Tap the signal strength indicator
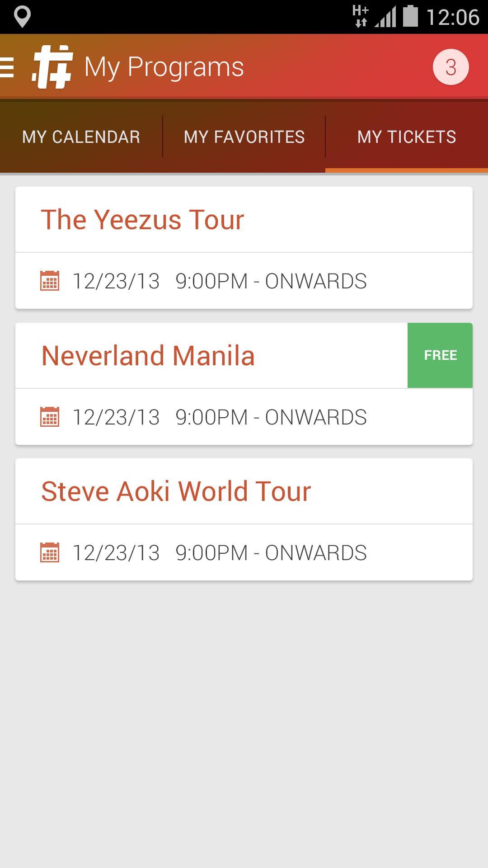488x868 pixels. [385, 17]
